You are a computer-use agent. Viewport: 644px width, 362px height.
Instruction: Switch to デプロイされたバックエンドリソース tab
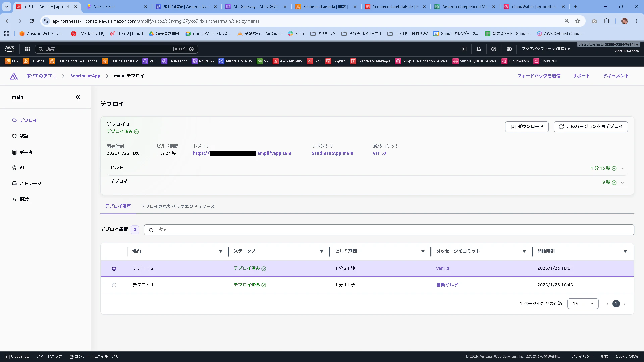click(177, 206)
